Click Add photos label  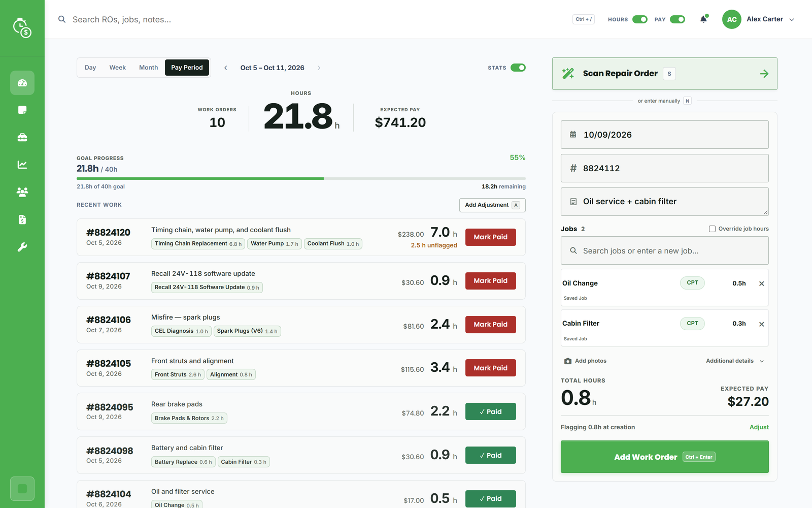[x=591, y=361]
